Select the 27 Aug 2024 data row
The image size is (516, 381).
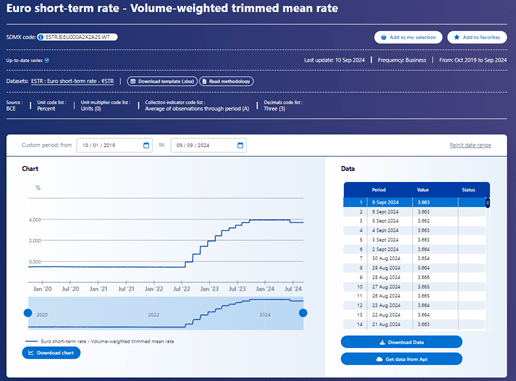414,287
